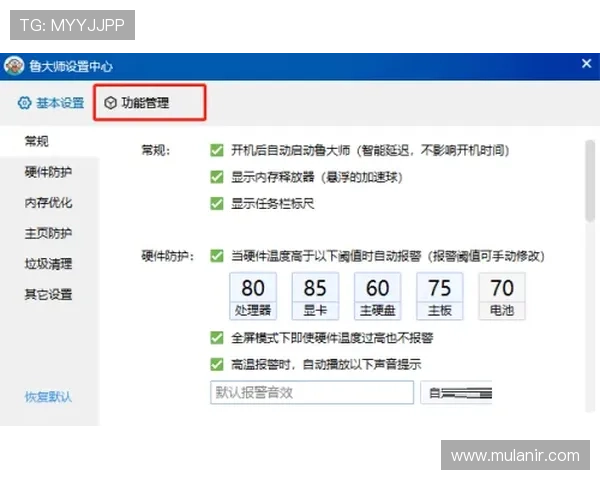Click the 恢复默认 link
Screen dimensions: 600x480
[x=48, y=397]
